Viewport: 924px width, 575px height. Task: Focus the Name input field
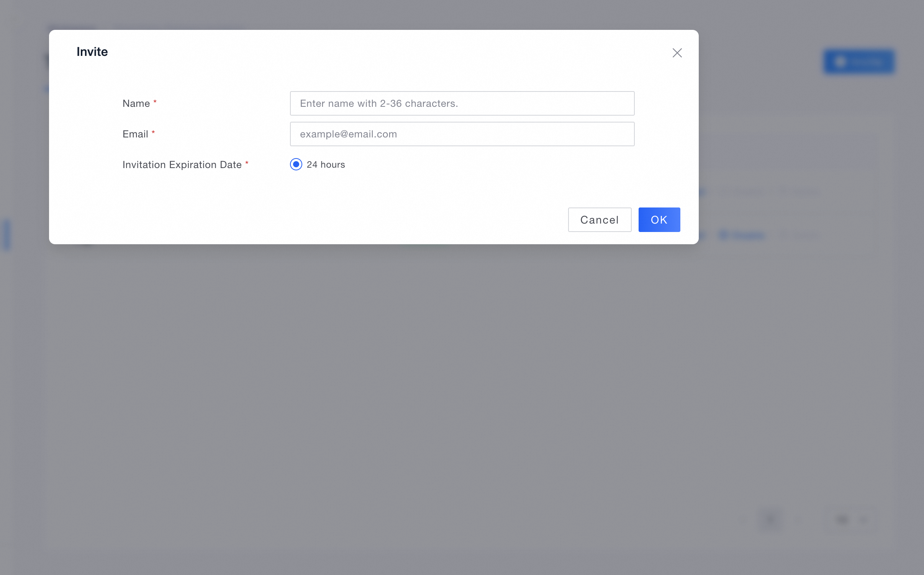[x=462, y=103]
